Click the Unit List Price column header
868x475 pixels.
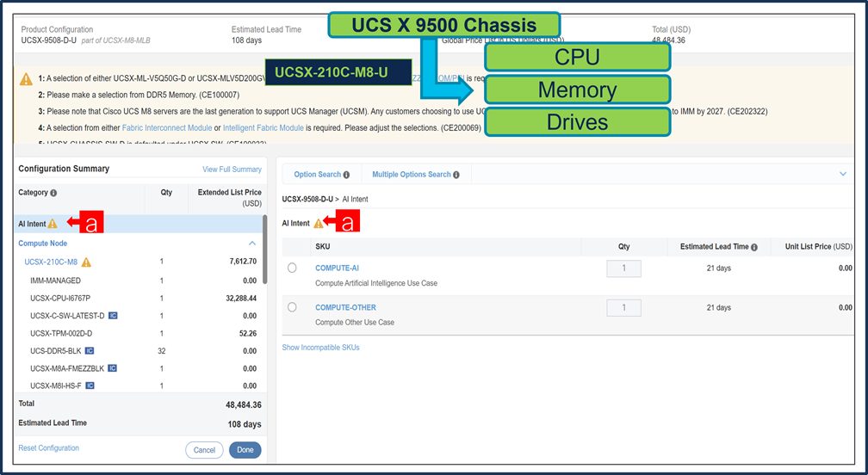[x=819, y=247]
